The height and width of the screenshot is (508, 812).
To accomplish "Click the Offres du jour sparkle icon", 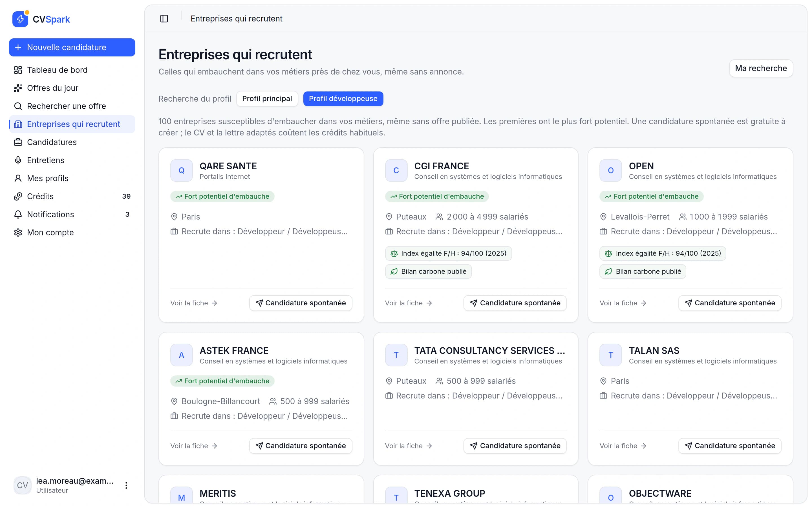I will 18,88.
